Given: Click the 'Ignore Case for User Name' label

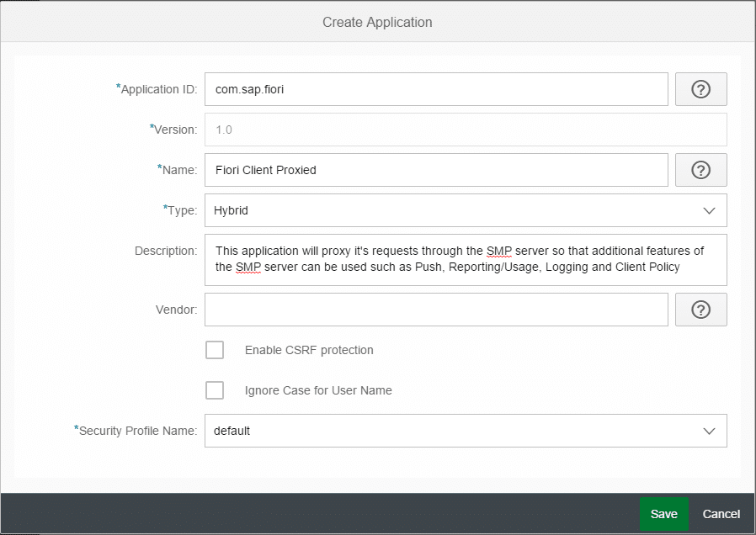Looking at the screenshot, I should coord(318,390).
